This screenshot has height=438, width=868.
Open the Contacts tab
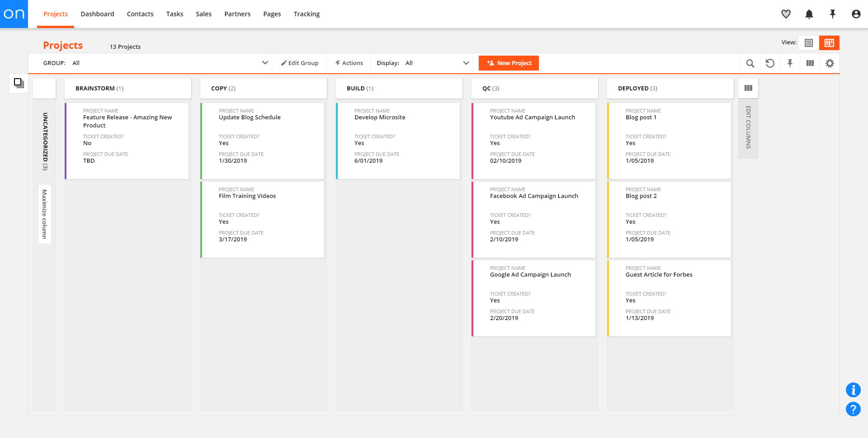(140, 14)
